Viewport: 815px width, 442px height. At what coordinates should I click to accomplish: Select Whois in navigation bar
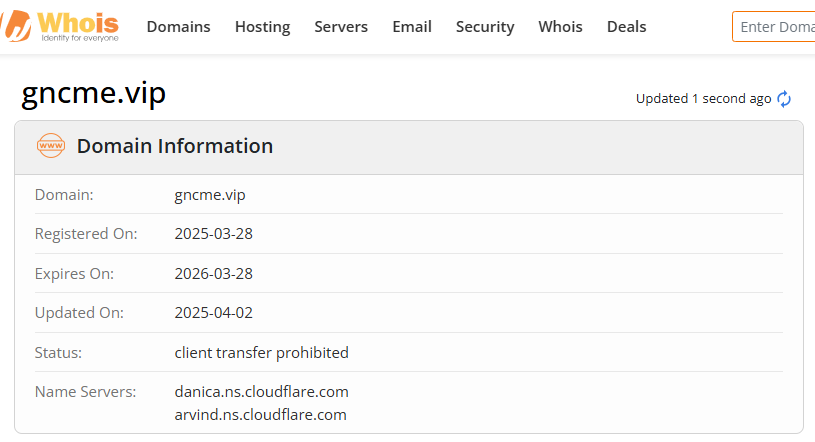(x=560, y=27)
